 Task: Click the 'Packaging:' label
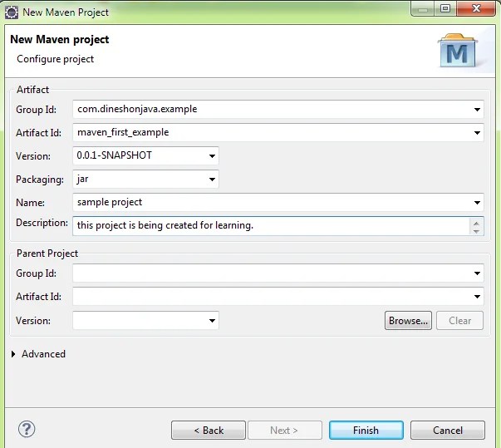tap(40, 180)
